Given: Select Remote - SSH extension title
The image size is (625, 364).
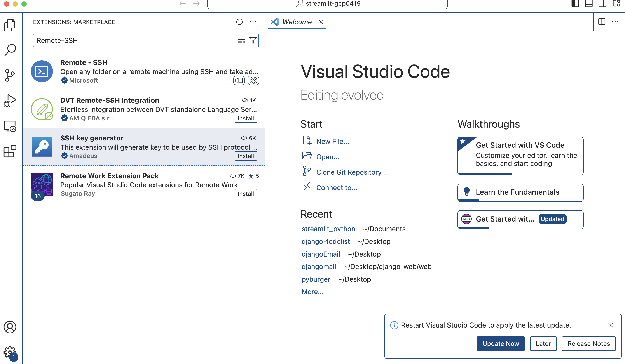Looking at the screenshot, I should tap(84, 62).
